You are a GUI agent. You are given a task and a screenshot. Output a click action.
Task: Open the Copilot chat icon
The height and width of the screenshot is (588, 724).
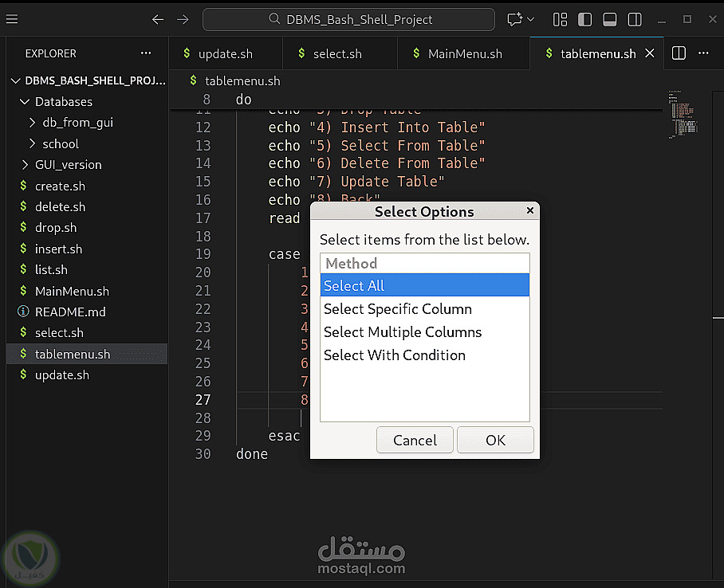[x=514, y=19]
